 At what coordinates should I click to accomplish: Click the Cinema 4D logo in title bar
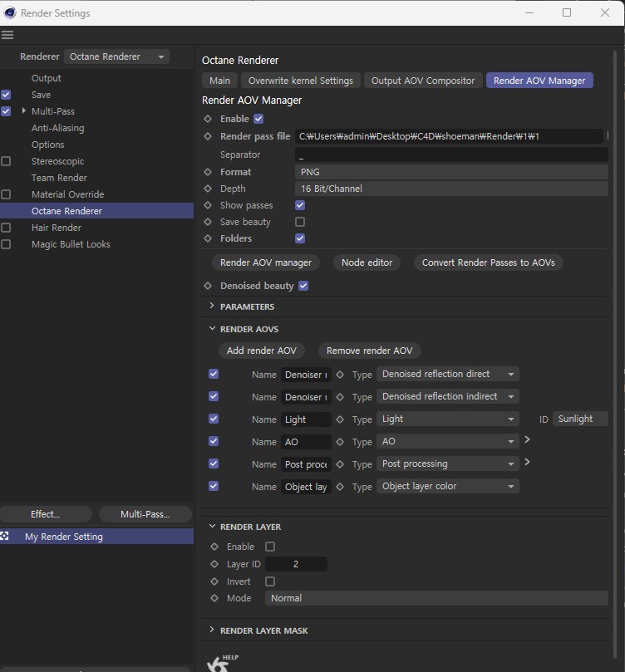[9, 12]
